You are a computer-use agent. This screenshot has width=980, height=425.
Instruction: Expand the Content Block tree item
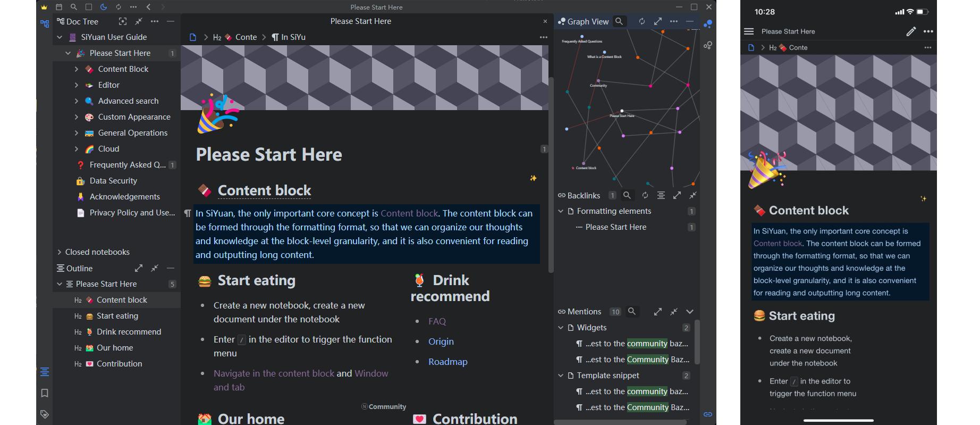click(x=76, y=69)
